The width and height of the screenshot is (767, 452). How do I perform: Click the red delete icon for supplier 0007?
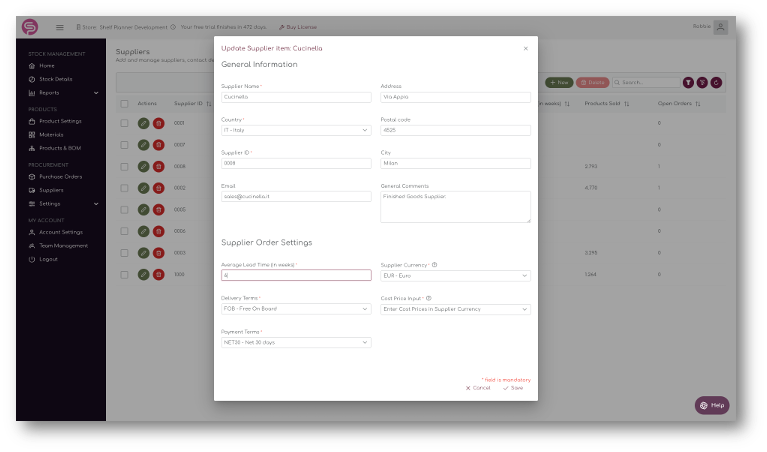pos(158,145)
